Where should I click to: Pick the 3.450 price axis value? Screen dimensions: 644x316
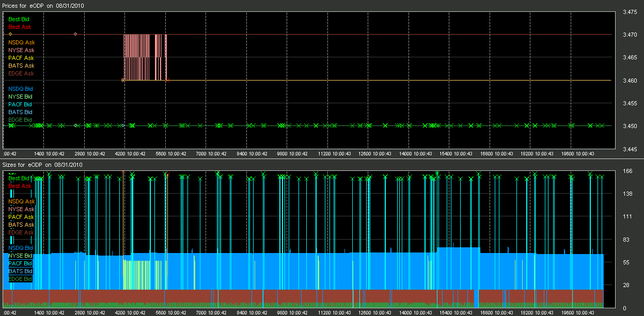point(629,126)
